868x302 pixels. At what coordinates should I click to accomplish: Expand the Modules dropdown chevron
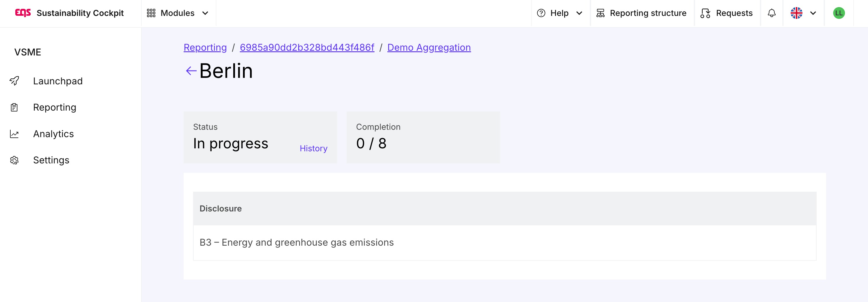tap(205, 13)
